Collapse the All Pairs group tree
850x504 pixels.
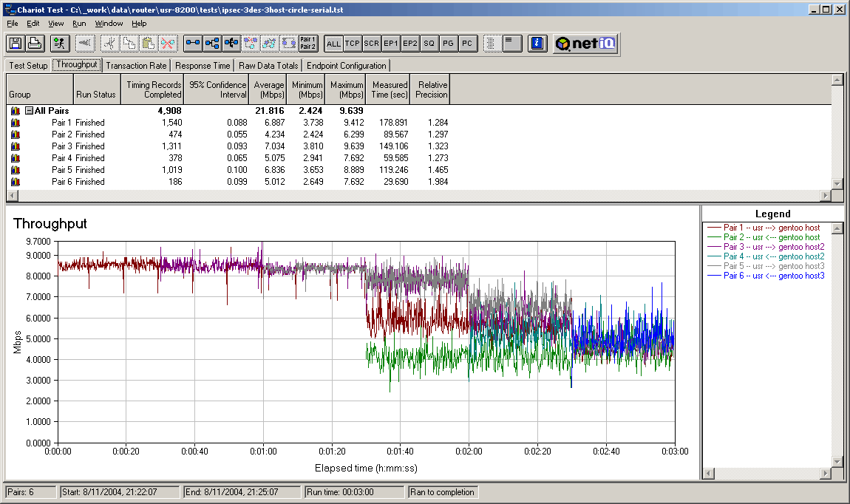(x=29, y=111)
